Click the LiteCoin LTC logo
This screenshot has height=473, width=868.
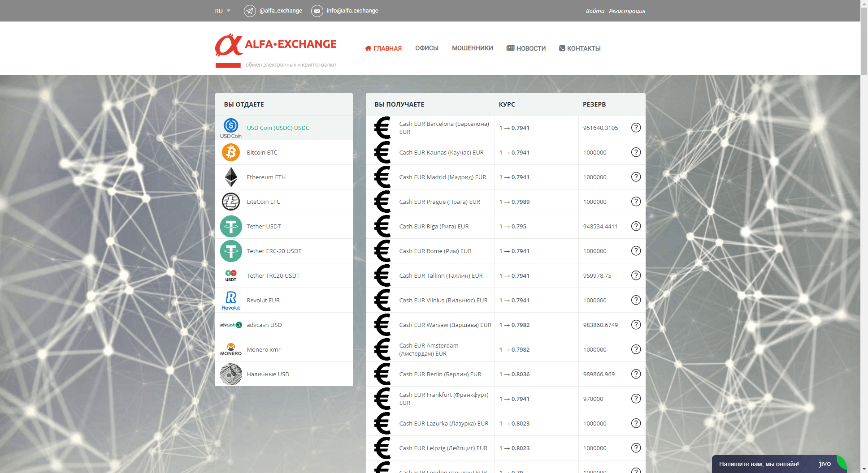tap(230, 202)
